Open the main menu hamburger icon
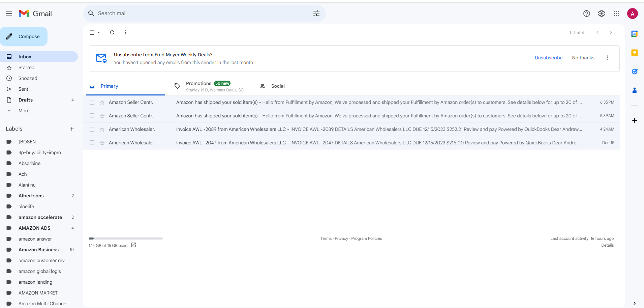The height and width of the screenshot is (308, 644). click(x=9, y=13)
